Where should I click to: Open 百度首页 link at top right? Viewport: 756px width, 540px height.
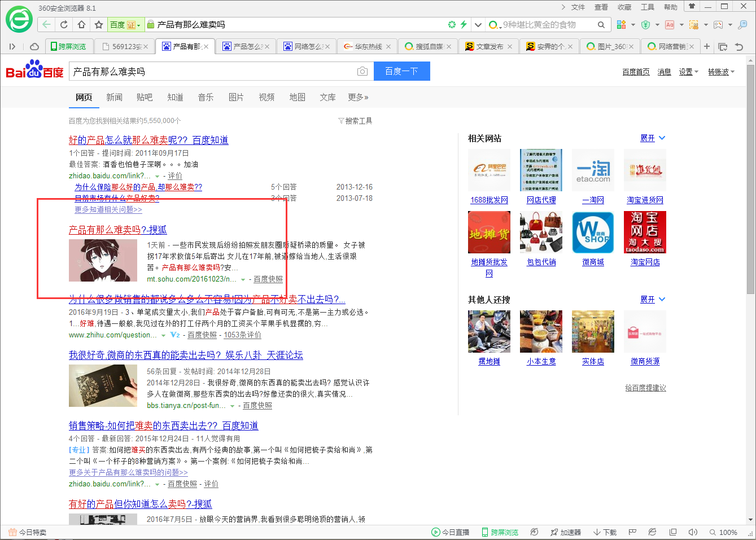pyautogui.click(x=636, y=72)
